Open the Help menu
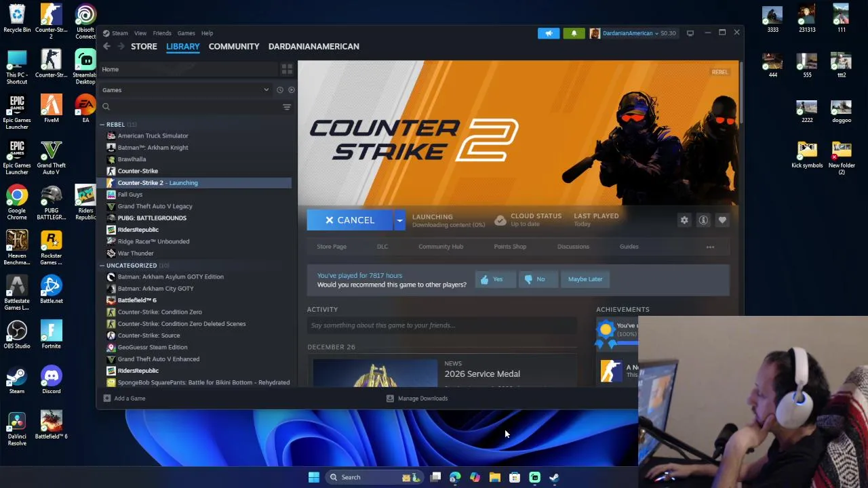868x488 pixels. click(207, 33)
